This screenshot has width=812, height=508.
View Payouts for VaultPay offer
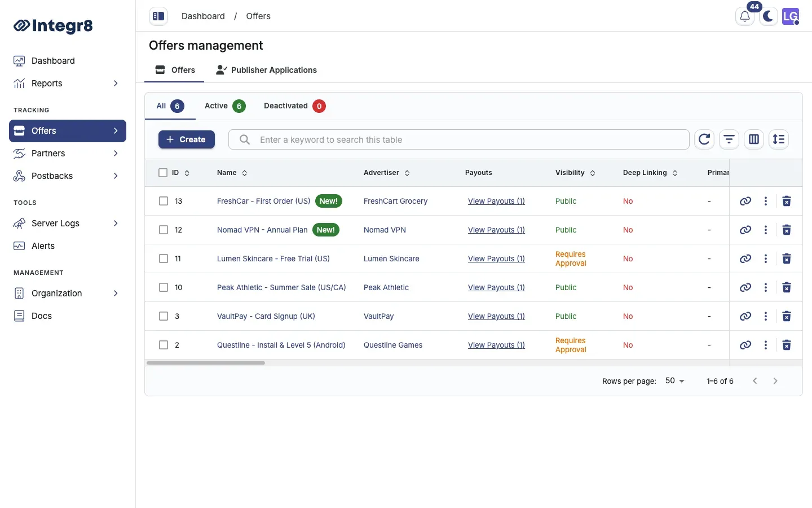(496, 316)
